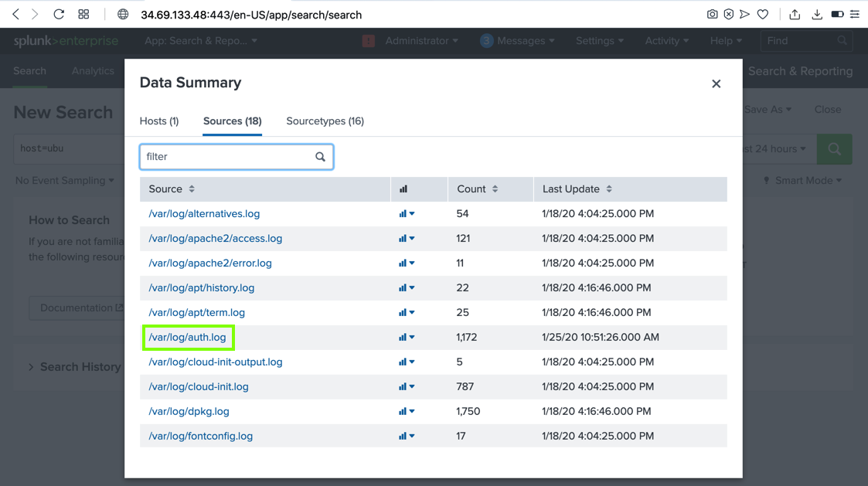Viewport: 868px width, 486px height.
Task: Open chart menu for auth.log row
Action: (407, 337)
